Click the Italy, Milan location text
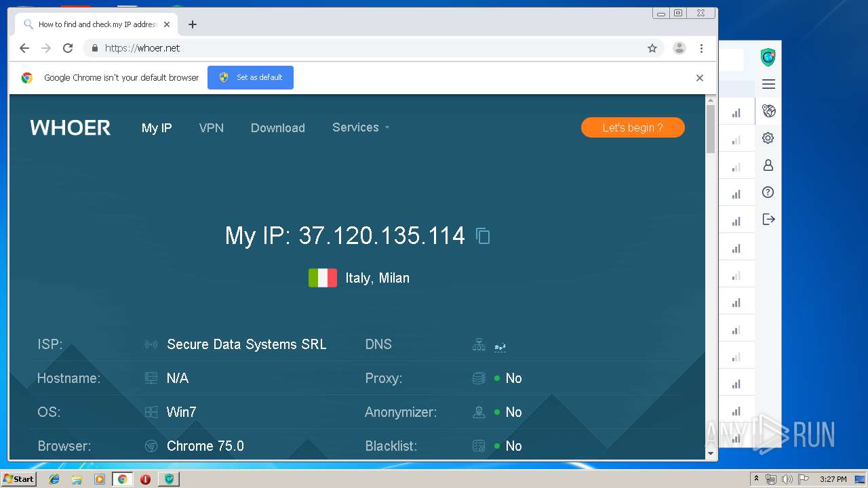Screen dimensions: 868x488 point(378,278)
